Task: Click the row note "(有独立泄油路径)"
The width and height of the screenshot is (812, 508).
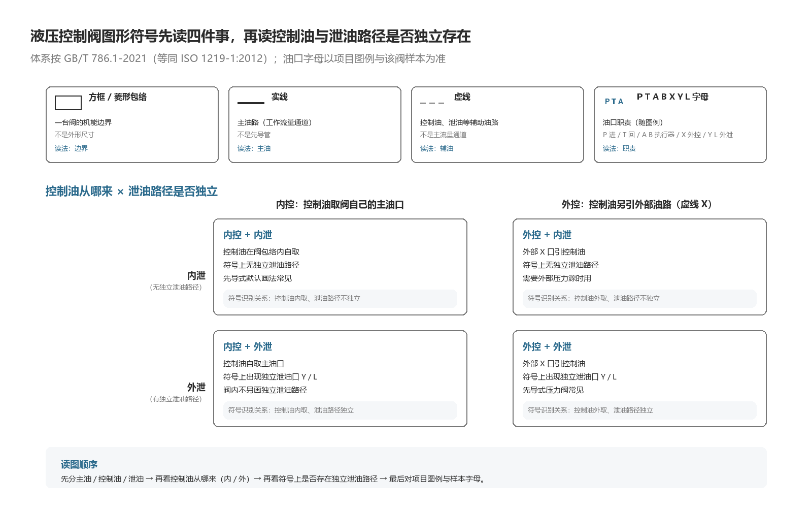Action: tap(176, 399)
